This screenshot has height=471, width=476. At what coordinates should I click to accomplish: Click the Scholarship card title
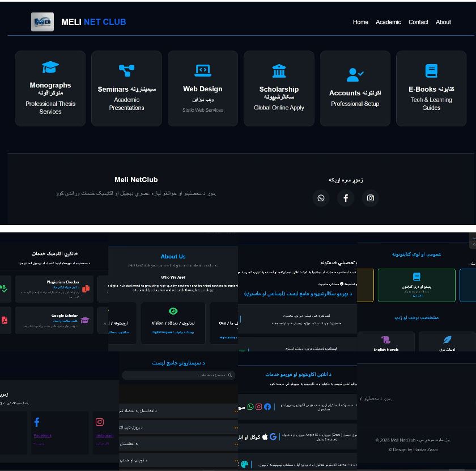pos(279,93)
